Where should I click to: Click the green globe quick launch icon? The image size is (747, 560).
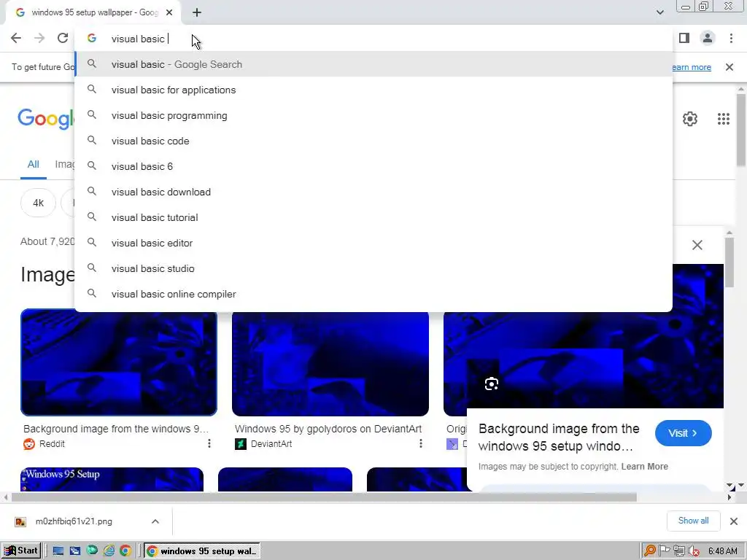coord(92,551)
